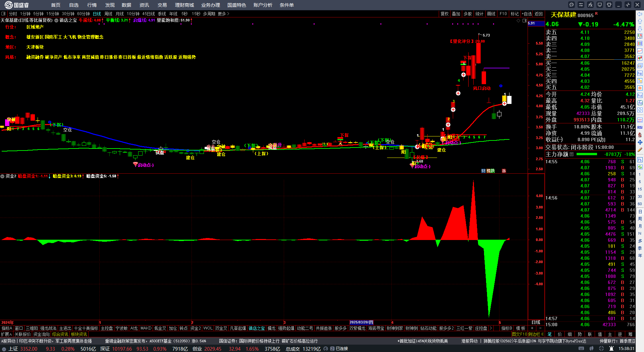Open the 主力净额 list icon
This screenshot has height=352, width=644.
coord(572,154)
